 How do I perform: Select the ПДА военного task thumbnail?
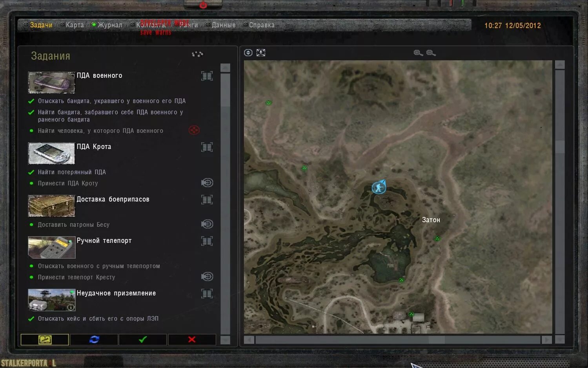[x=51, y=82]
